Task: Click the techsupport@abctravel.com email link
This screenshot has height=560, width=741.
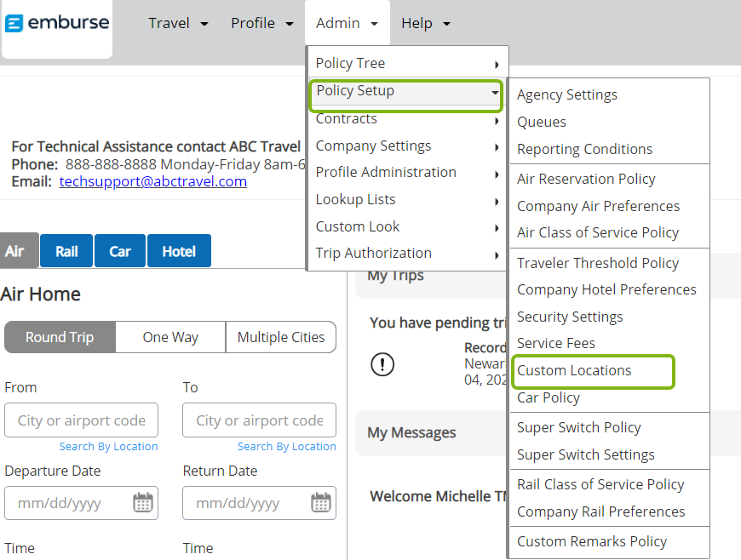Action: pyautogui.click(x=152, y=182)
